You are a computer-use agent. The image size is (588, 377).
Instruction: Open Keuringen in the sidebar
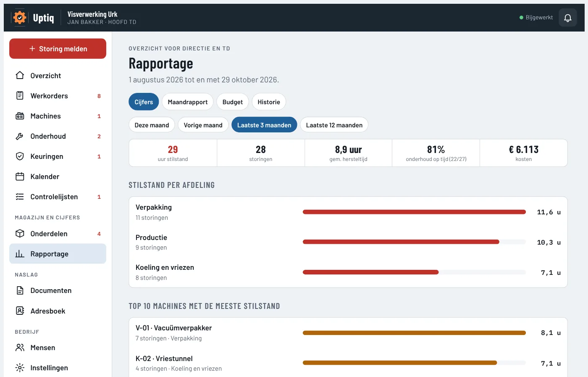pyautogui.click(x=58, y=156)
